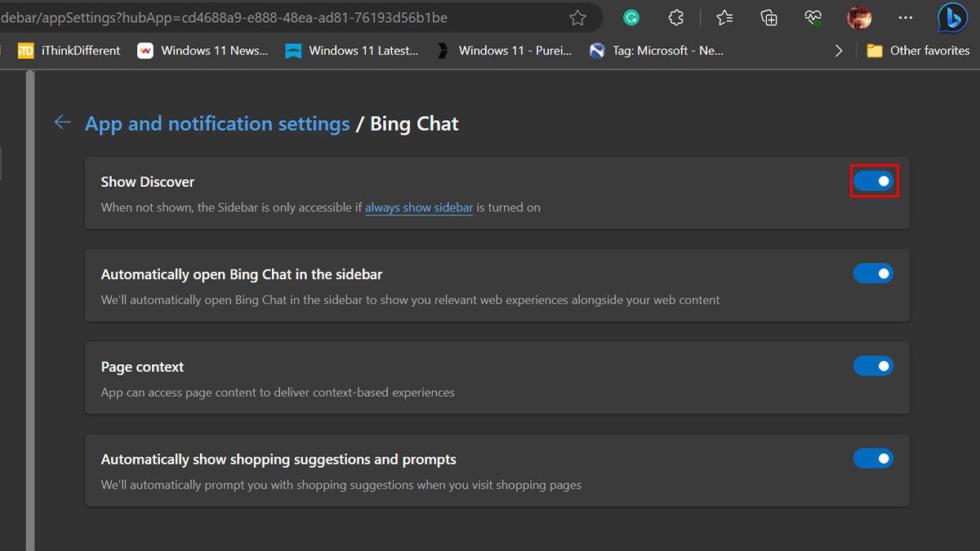Image resolution: width=980 pixels, height=551 pixels.
Task: Follow the always show sidebar link
Action: (419, 207)
